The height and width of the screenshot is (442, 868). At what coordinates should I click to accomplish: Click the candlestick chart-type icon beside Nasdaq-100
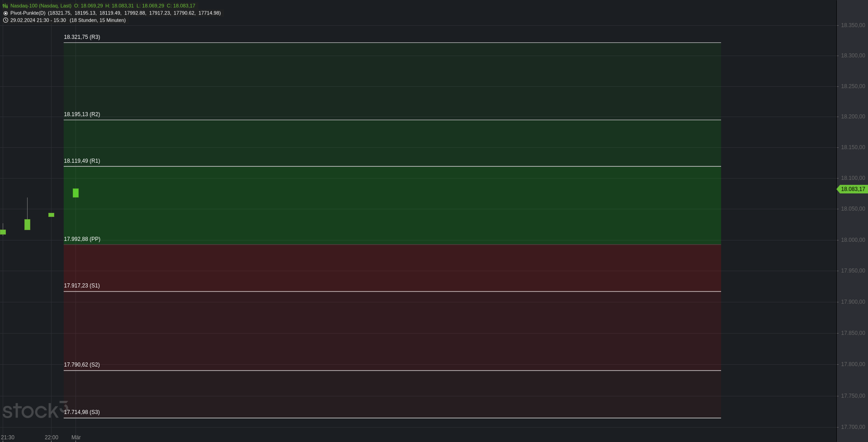pos(5,6)
